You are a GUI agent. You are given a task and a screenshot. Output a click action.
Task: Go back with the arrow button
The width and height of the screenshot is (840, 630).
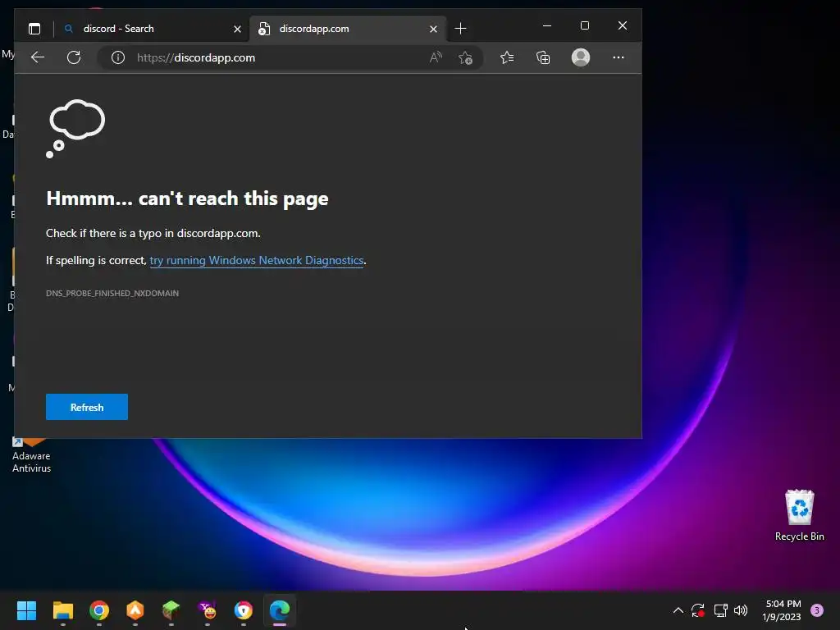38,57
